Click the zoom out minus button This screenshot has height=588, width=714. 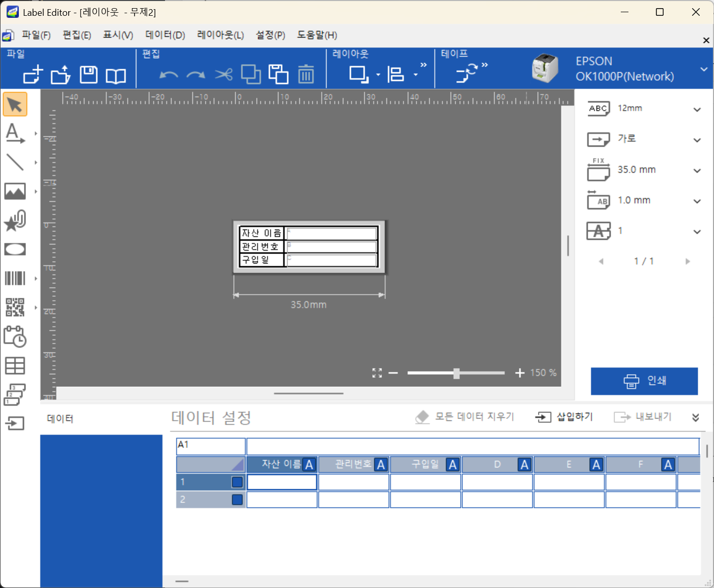pos(393,373)
